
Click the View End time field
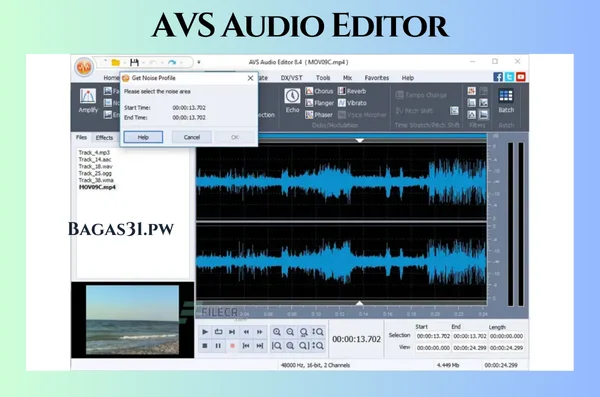[x=470, y=348]
